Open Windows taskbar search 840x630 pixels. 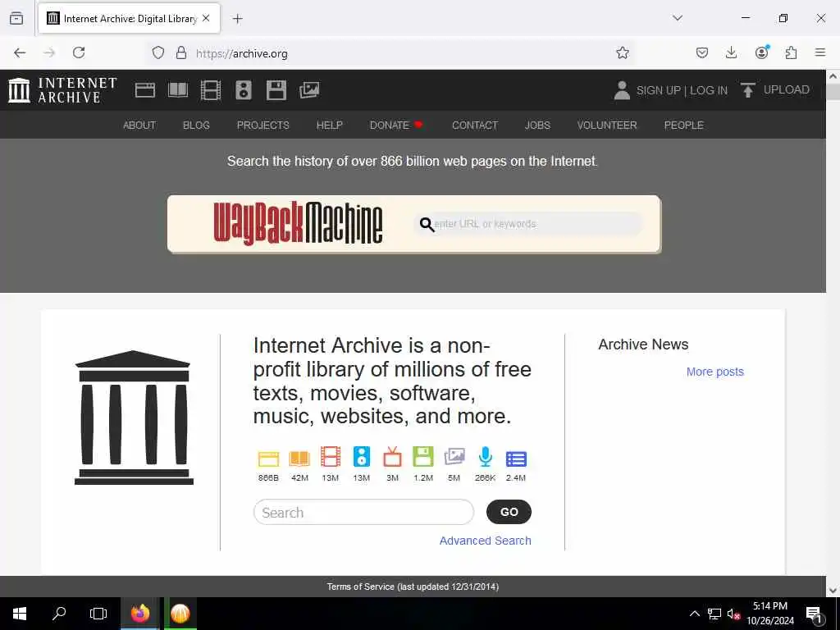coord(59,614)
